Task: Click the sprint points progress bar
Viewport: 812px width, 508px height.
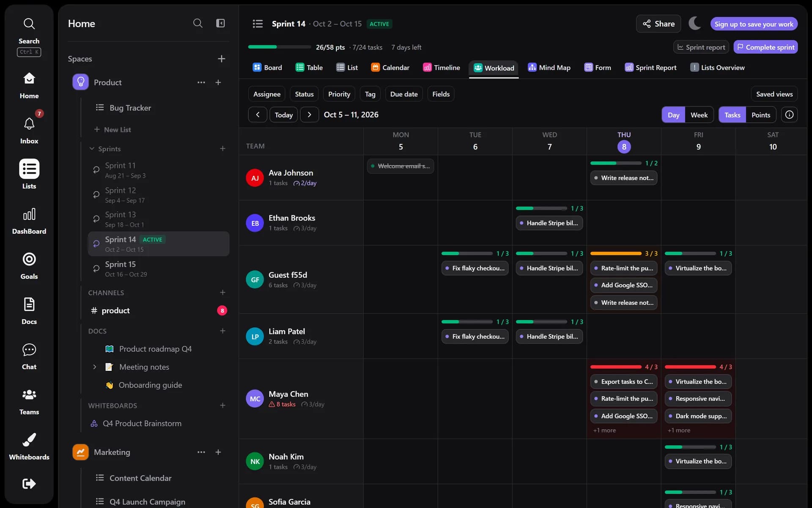Action: click(279, 47)
